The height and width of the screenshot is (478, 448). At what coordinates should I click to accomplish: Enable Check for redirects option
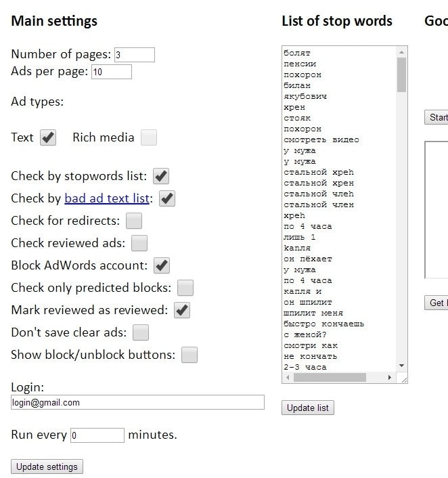coord(134,221)
